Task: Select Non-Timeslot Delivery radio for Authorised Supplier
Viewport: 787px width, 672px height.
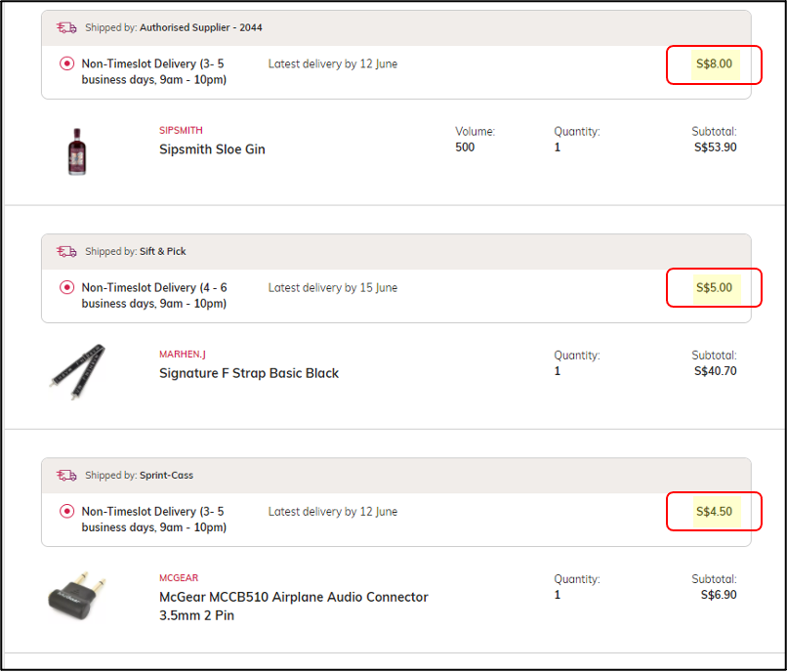Action: (66, 63)
